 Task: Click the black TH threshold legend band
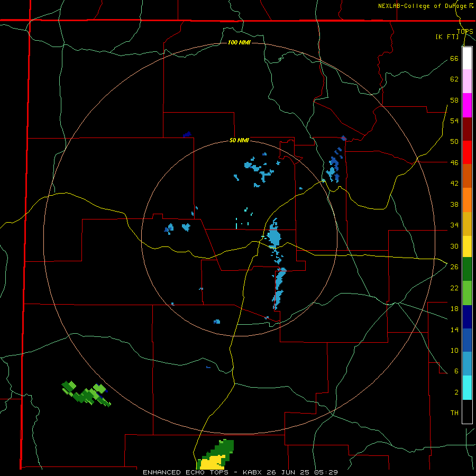click(x=467, y=411)
